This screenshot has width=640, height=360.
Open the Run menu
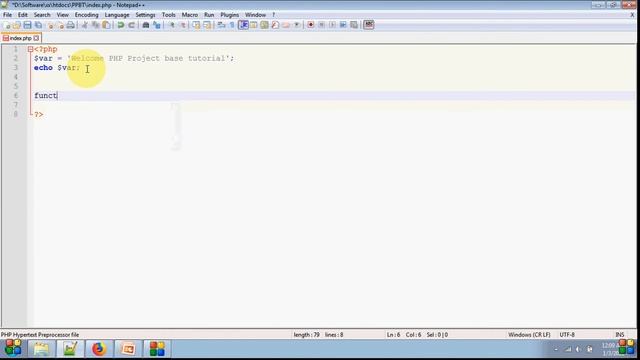point(209,15)
